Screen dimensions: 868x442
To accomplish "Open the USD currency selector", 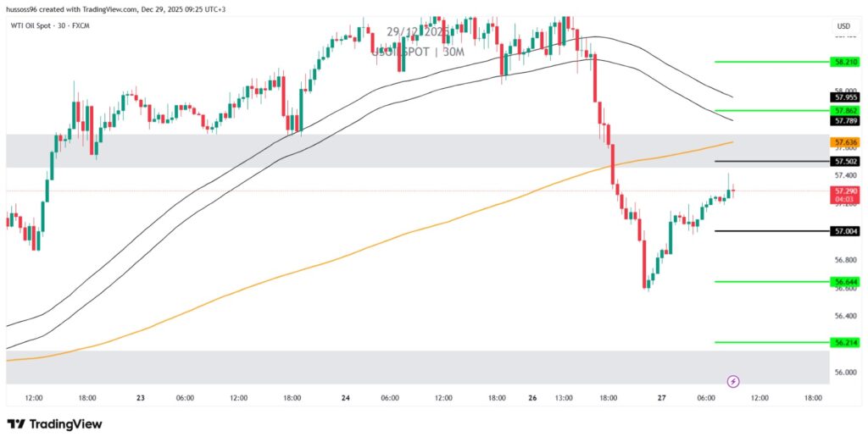I will [x=843, y=26].
